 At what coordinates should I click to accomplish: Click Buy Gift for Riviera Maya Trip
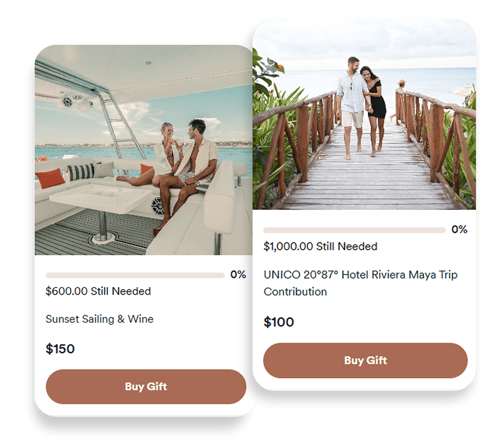point(365,360)
